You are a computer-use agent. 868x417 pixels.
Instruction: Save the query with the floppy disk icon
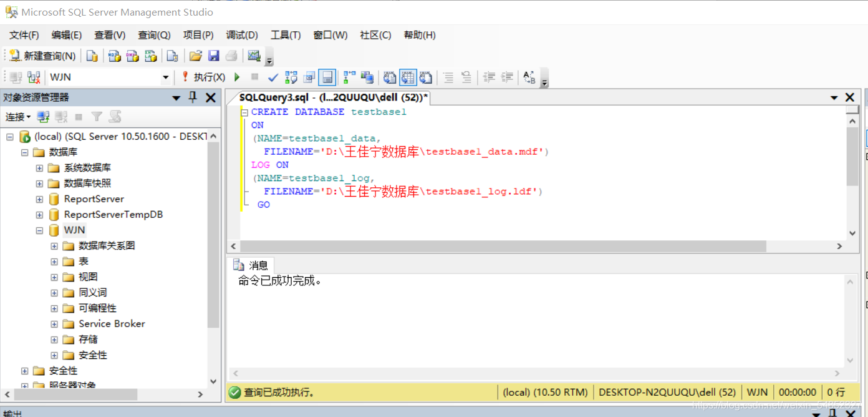214,56
